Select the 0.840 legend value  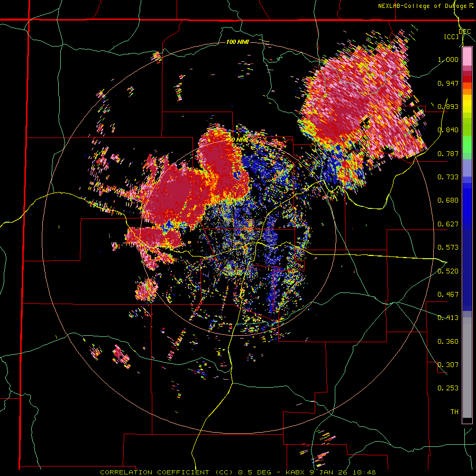tap(448, 130)
